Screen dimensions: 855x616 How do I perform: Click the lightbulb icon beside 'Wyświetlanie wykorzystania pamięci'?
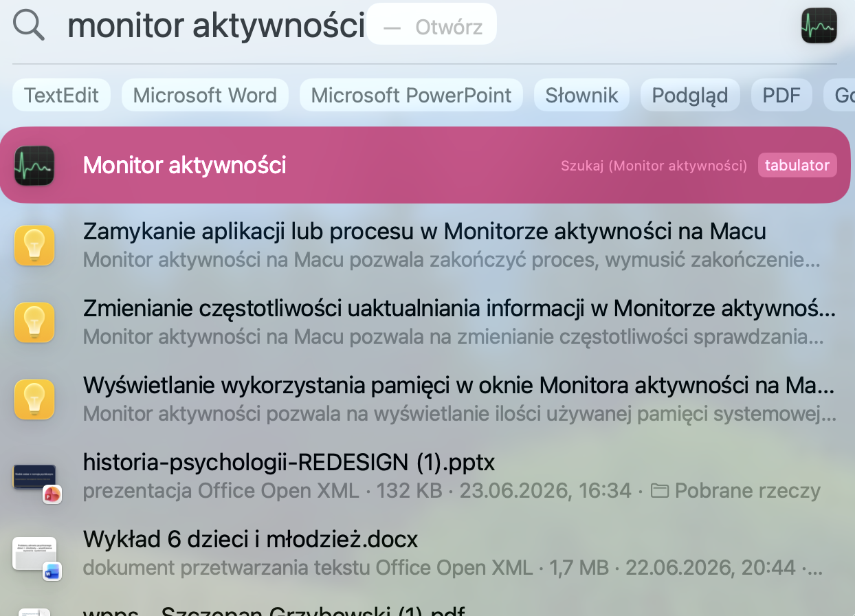34,399
